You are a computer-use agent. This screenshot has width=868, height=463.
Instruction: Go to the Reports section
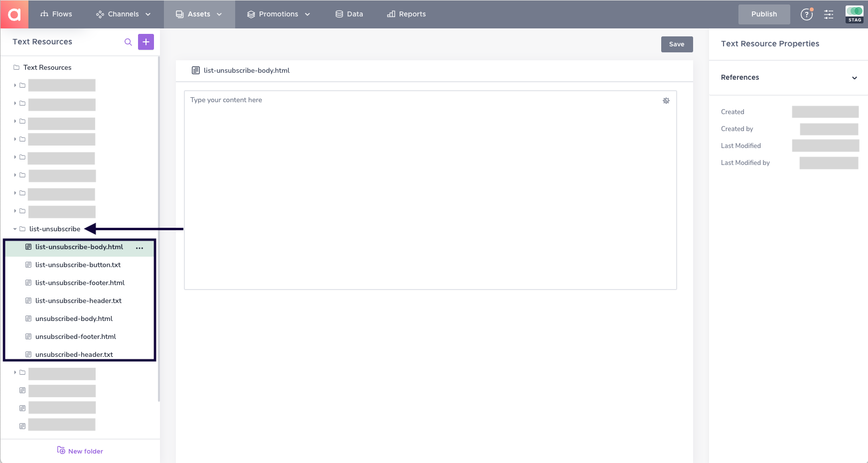407,14
